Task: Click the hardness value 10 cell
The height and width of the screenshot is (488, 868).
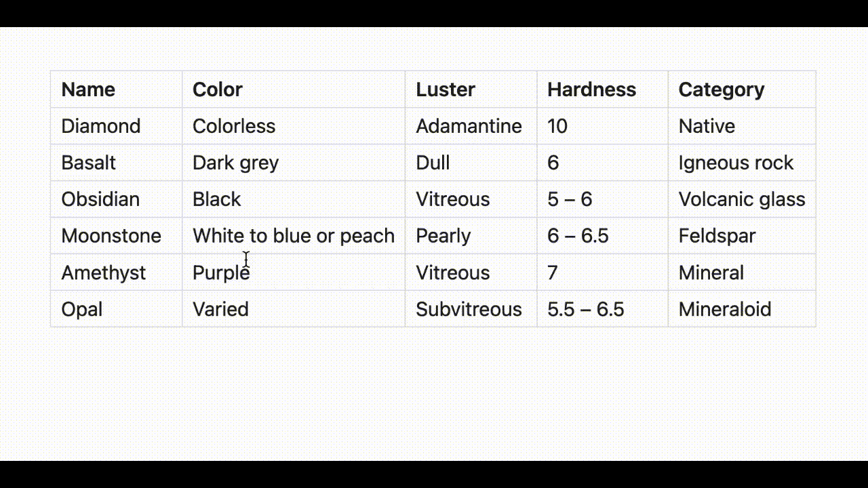Action: pyautogui.click(x=557, y=126)
